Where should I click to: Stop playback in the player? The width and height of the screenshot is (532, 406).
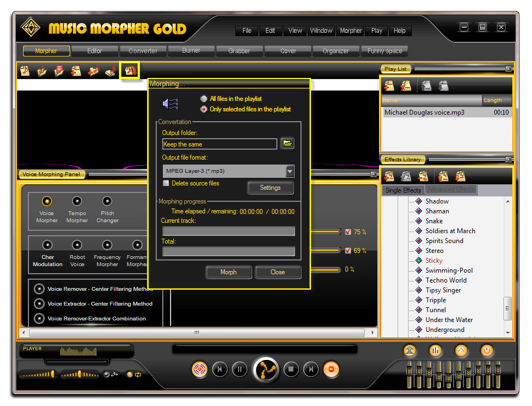tap(291, 369)
